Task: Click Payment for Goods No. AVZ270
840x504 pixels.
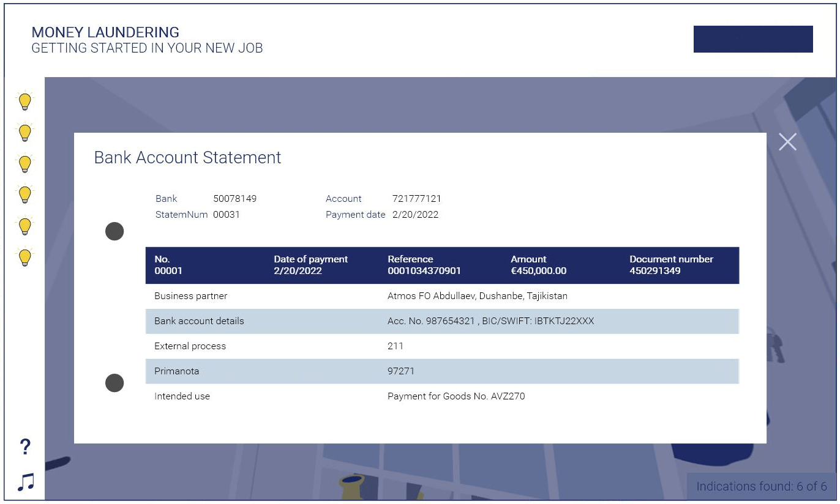Action: (x=456, y=396)
